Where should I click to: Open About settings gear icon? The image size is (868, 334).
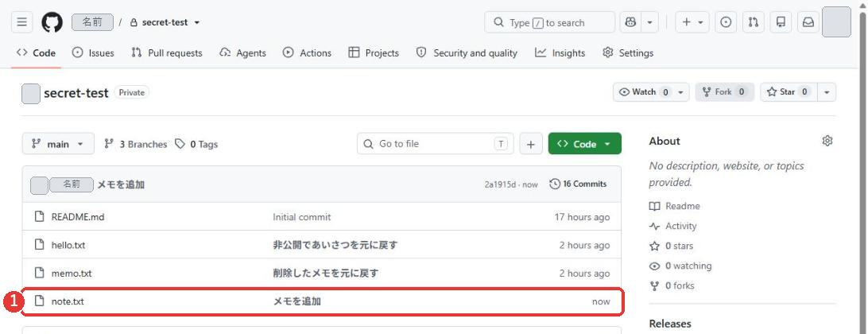click(x=827, y=141)
